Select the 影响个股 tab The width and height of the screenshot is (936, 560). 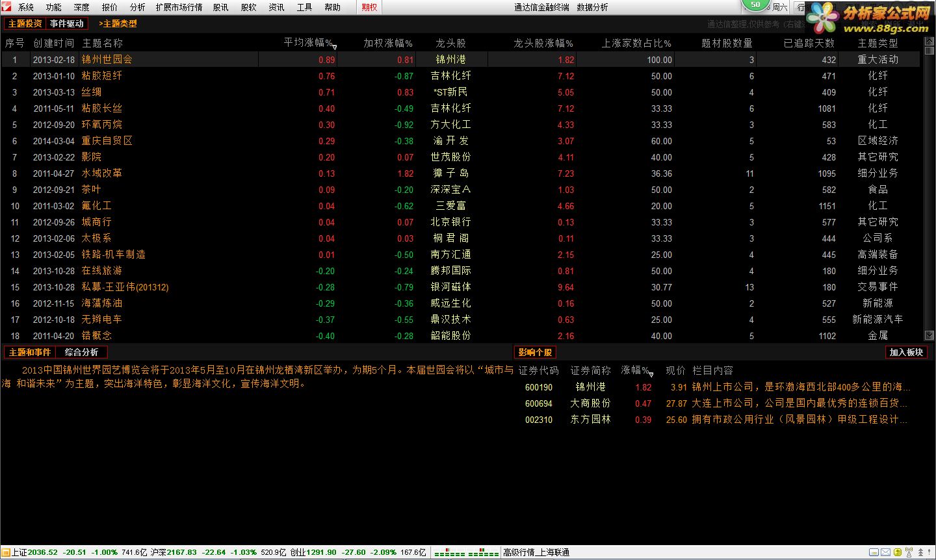(x=535, y=352)
